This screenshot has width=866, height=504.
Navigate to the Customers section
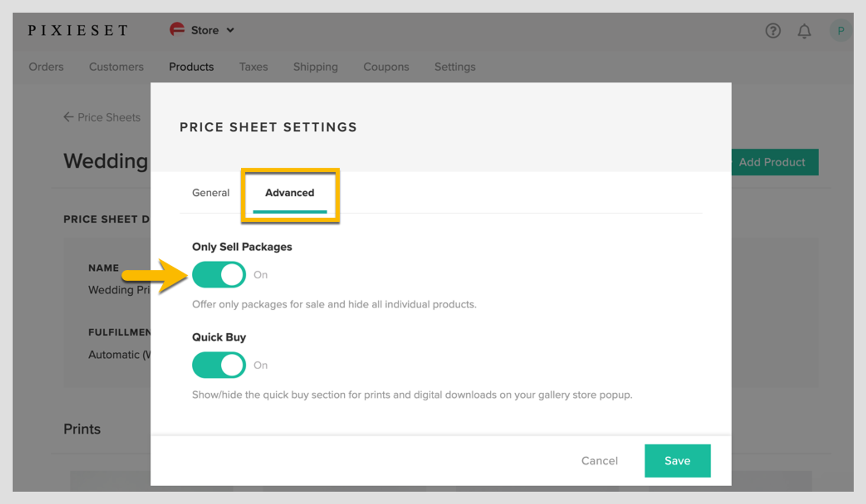[x=116, y=67]
